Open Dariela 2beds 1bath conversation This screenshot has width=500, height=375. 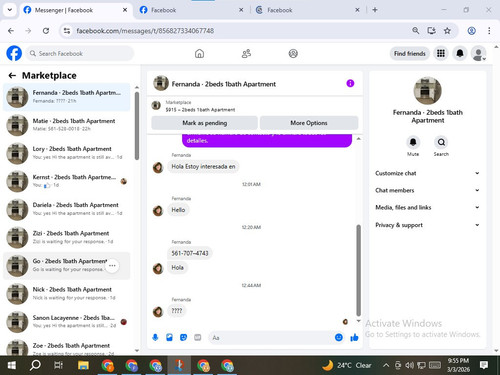click(x=67, y=209)
